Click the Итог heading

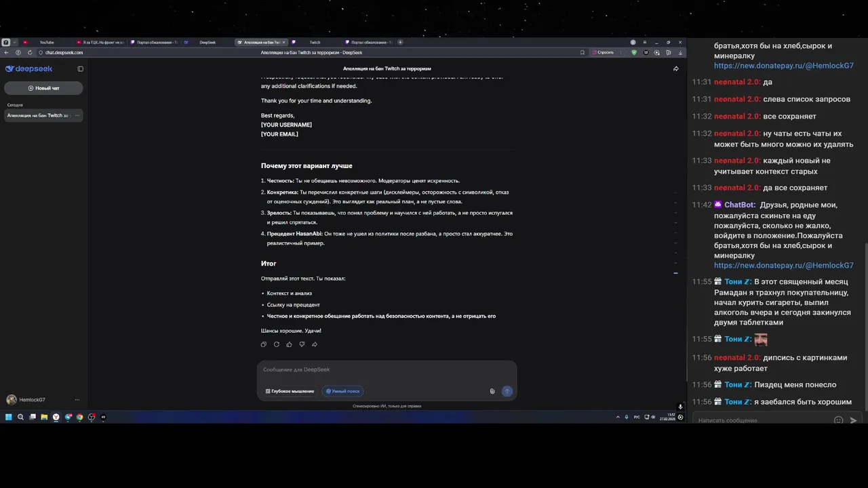pyautogui.click(x=269, y=264)
